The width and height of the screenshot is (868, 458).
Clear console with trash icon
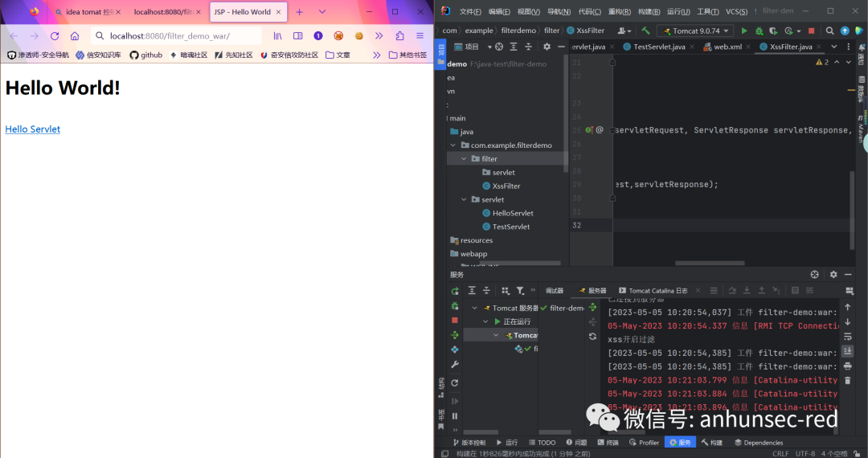click(x=848, y=381)
